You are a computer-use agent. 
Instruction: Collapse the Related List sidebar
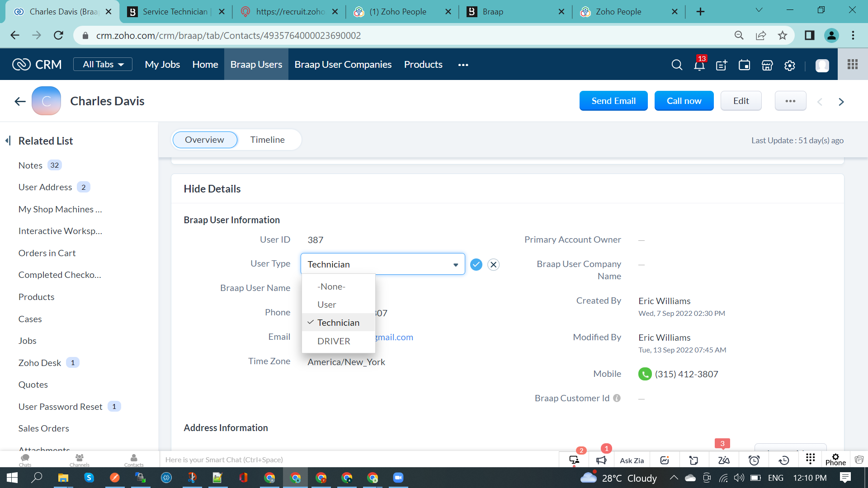[x=8, y=141]
